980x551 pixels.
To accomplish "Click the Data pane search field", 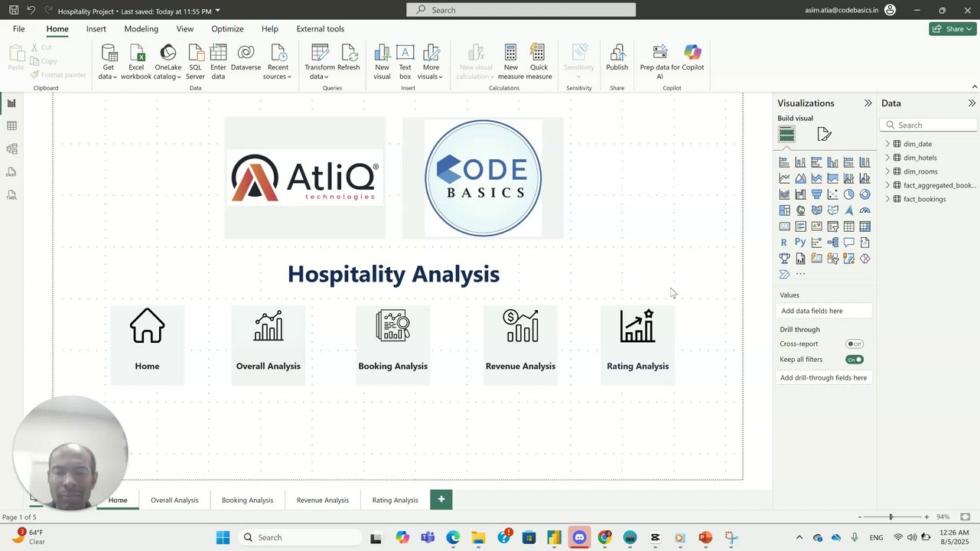I will point(929,126).
